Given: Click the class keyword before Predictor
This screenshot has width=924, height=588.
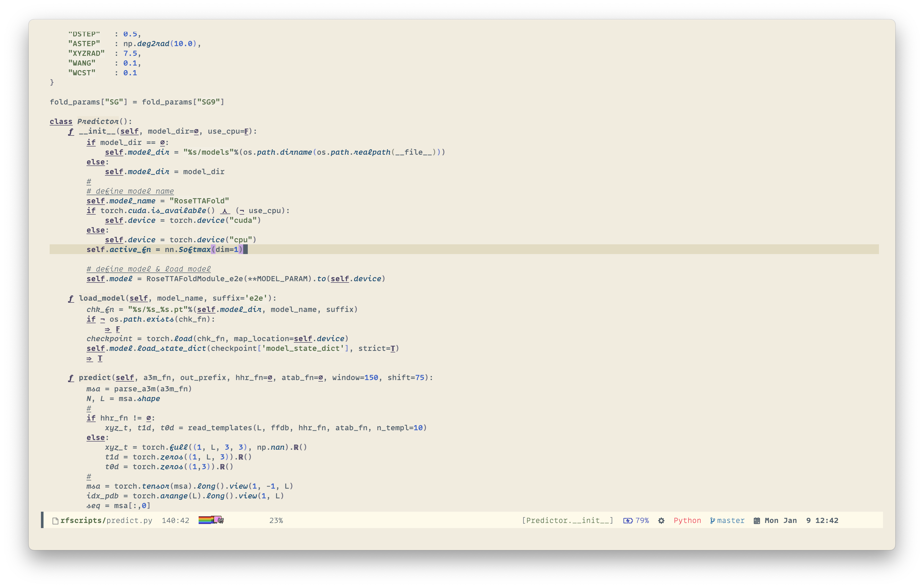Looking at the screenshot, I should tap(61, 122).
